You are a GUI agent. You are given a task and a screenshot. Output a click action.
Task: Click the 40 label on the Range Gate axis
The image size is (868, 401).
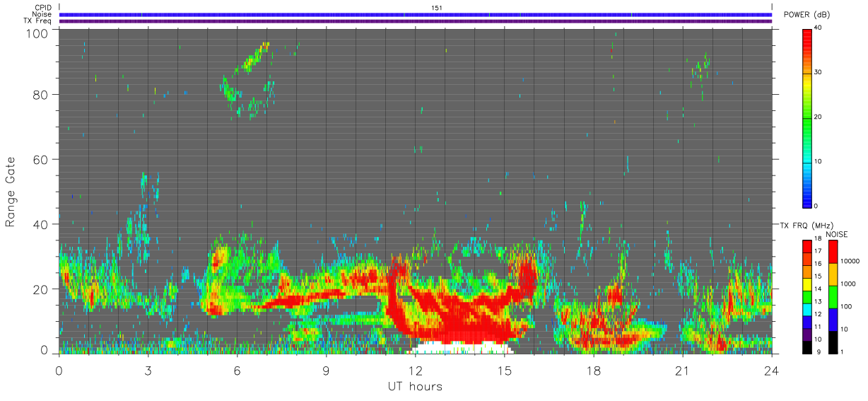point(40,225)
